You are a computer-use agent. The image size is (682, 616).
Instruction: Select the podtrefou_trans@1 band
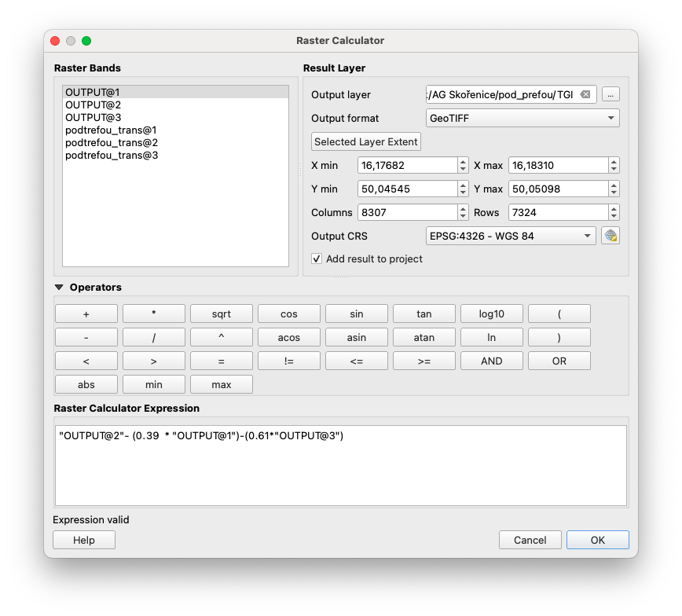tap(112, 130)
